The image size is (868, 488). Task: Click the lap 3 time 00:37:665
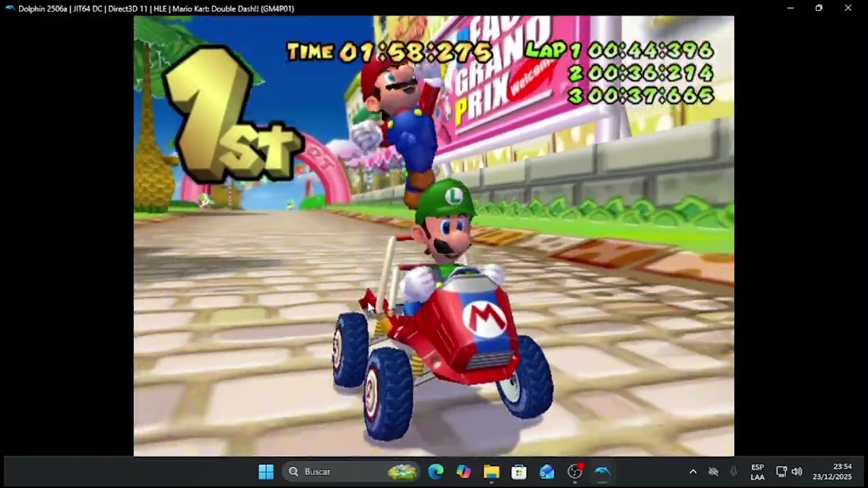641,96
